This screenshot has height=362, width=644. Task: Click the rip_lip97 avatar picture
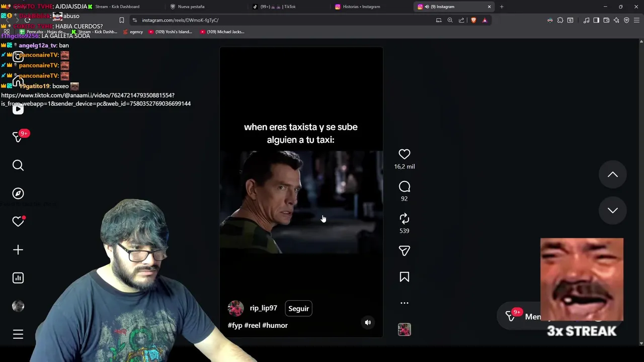point(235,308)
